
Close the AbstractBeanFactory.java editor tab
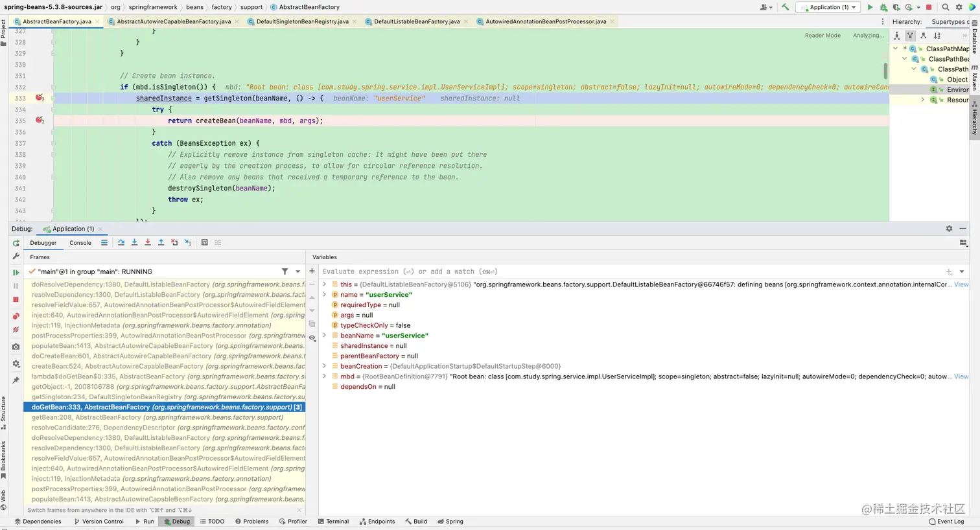[x=97, y=21]
